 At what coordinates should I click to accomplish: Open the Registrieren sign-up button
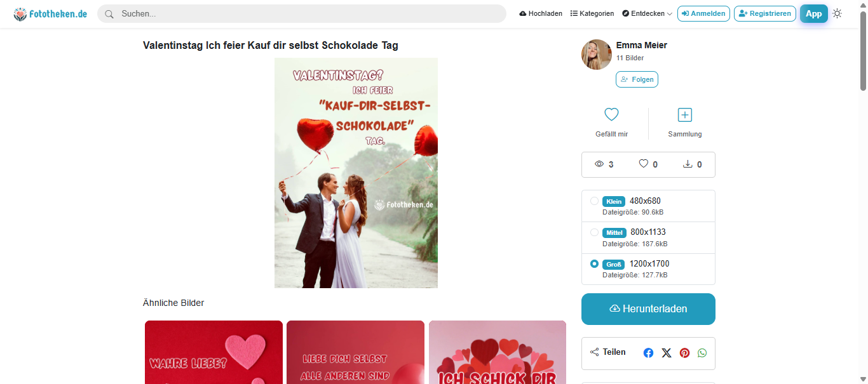pos(764,13)
